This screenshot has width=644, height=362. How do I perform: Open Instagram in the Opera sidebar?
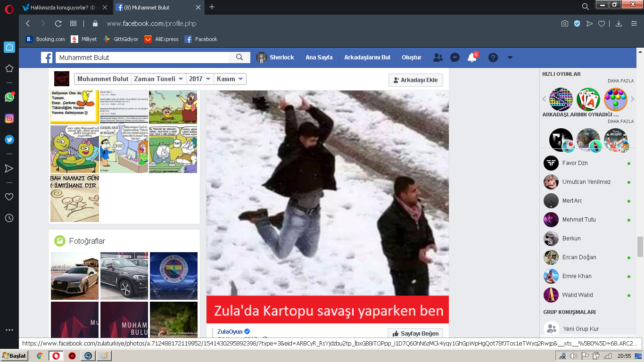point(9,118)
